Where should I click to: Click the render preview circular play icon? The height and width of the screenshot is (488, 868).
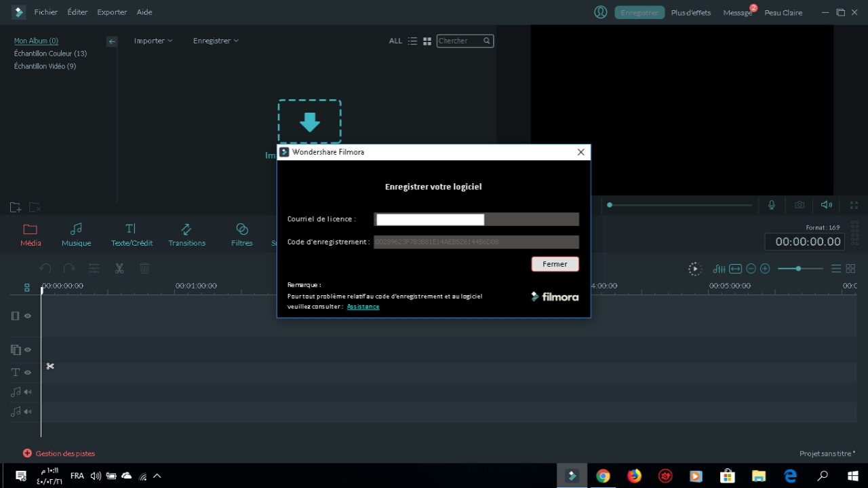(x=694, y=269)
